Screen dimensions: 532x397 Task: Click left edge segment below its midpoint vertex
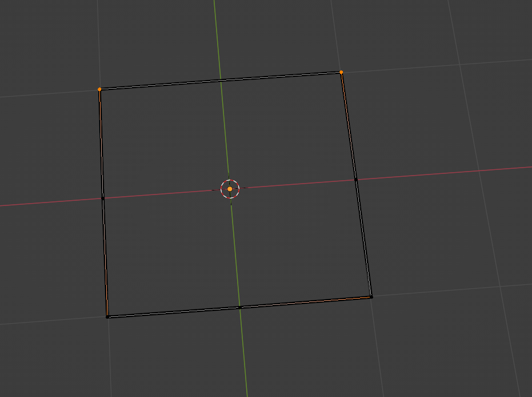click(105, 257)
